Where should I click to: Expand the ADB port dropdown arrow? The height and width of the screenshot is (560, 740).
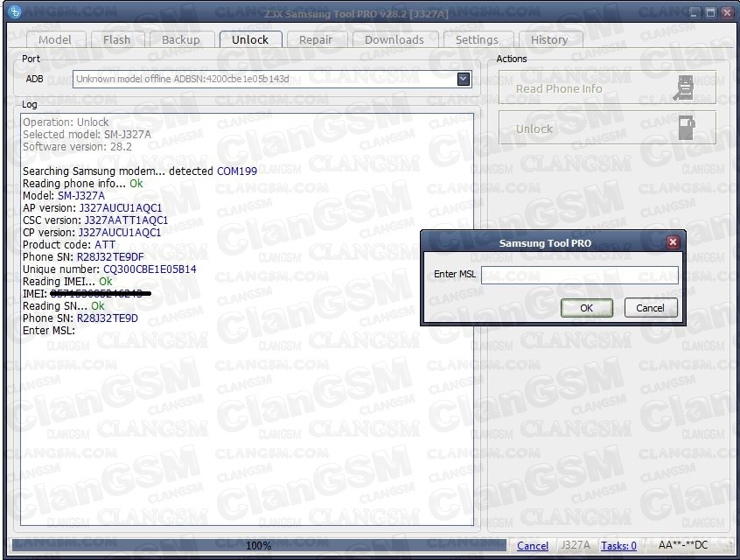click(464, 79)
